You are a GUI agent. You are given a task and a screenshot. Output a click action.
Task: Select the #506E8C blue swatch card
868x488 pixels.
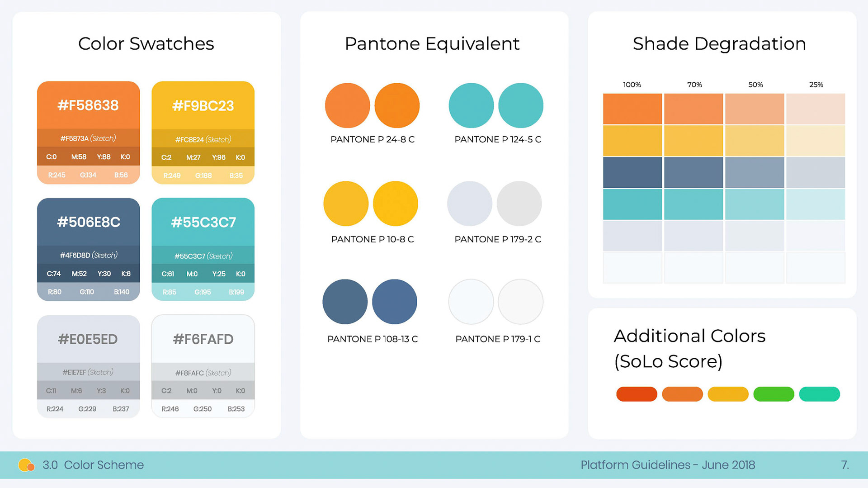[89, 249]
